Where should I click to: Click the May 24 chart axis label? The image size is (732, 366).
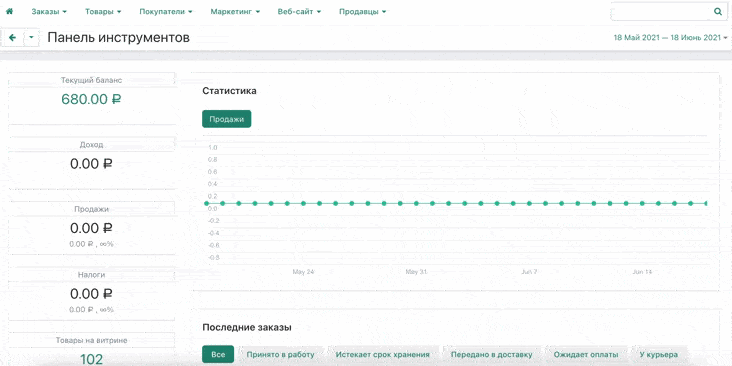pos(303,272)
